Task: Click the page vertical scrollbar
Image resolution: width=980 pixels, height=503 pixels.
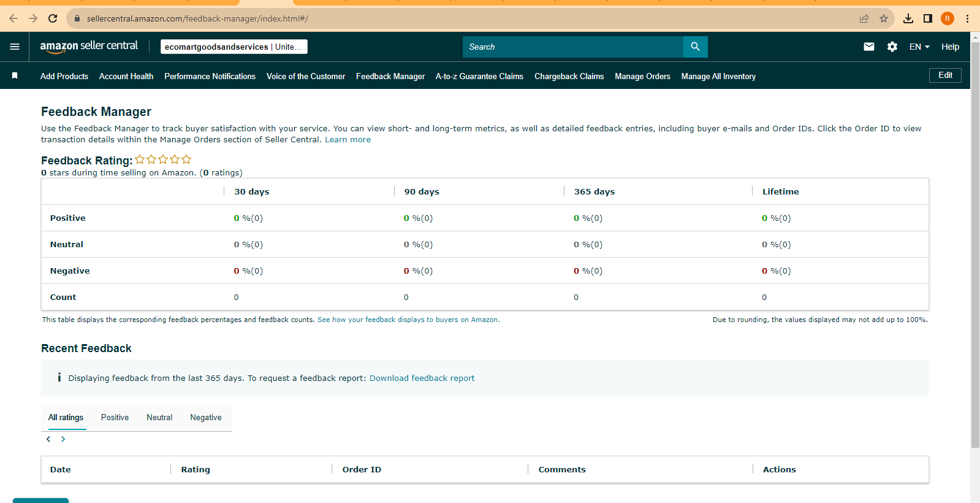Action: coord(975,245)
